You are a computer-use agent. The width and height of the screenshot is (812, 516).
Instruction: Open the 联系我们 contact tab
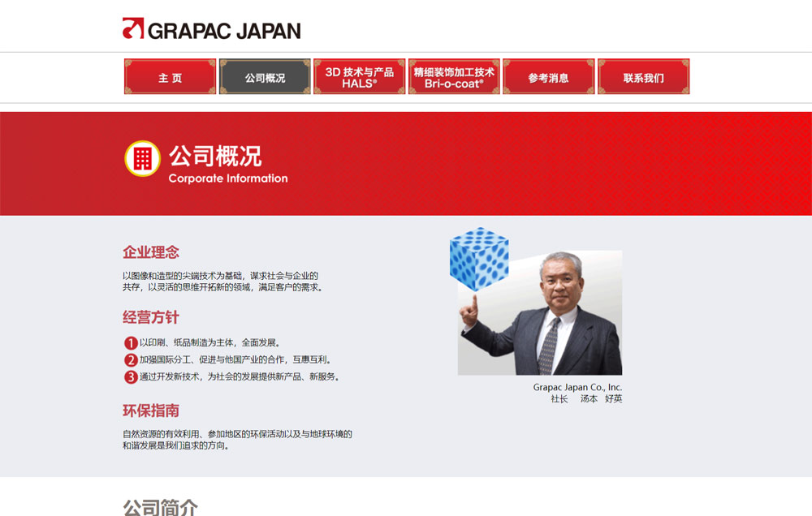coord(644,76)
